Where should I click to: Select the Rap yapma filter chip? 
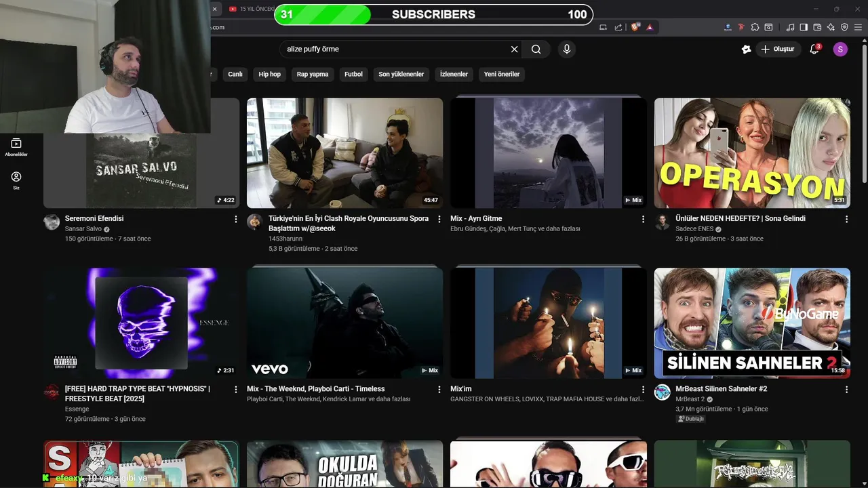click(x=313, y=75)
